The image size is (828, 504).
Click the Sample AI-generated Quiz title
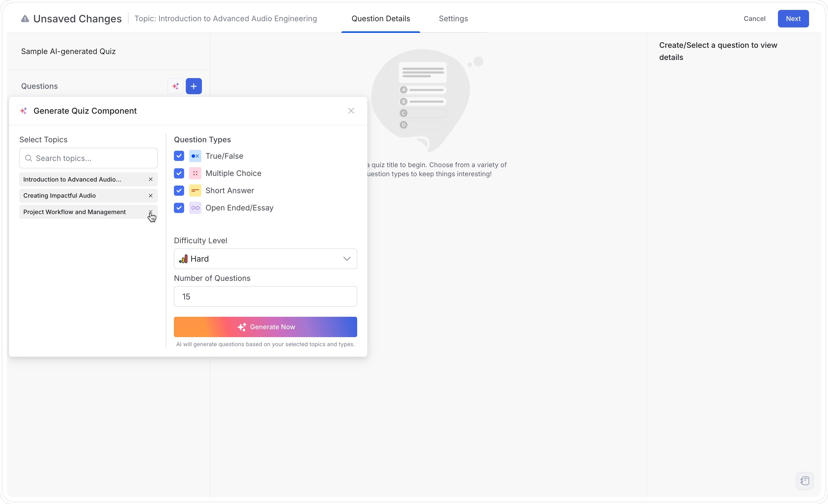pos(68,51)
